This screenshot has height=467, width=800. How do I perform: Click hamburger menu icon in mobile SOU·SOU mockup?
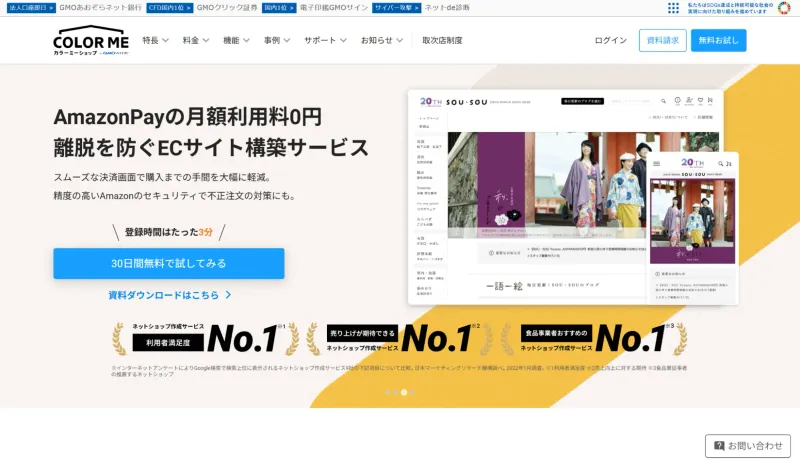click(657, 164)
